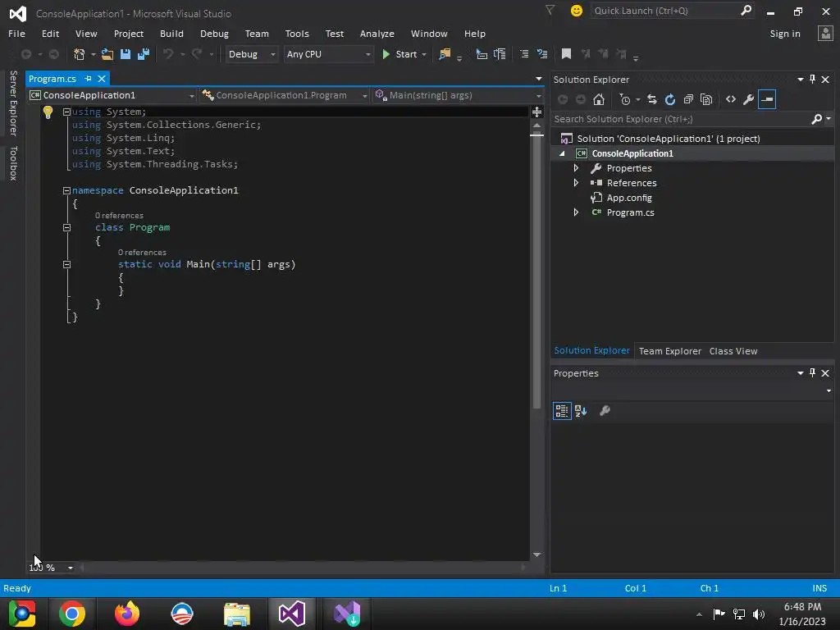Click the volume speaker icon in system tray
The width and height of the screenshot is (840, 630).
coord(759,614)
